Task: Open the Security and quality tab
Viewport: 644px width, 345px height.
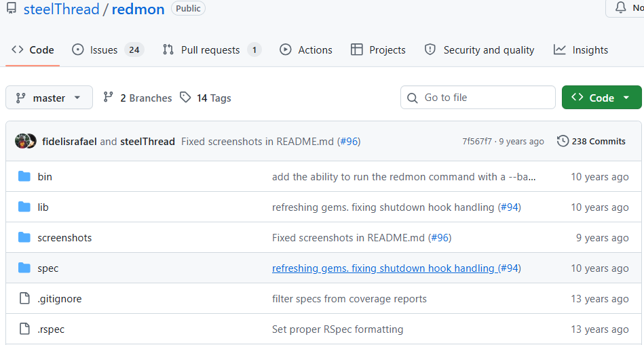Action: 479,50
